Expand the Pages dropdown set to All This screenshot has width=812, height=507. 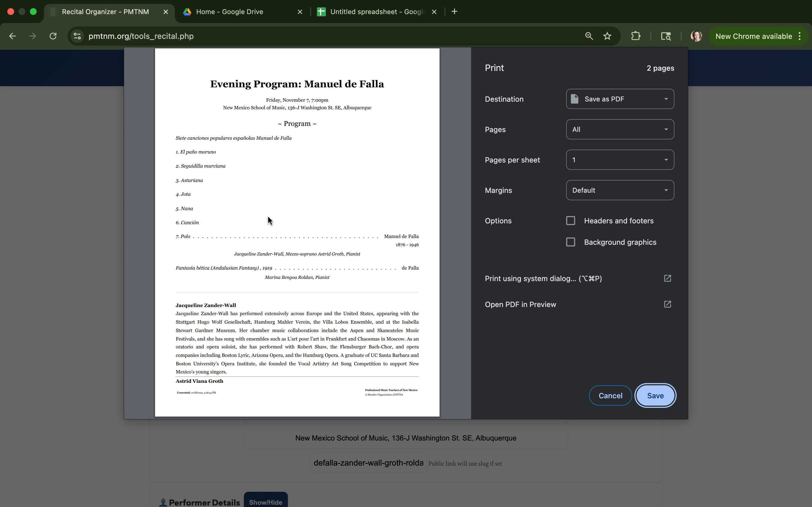point(620,130)
